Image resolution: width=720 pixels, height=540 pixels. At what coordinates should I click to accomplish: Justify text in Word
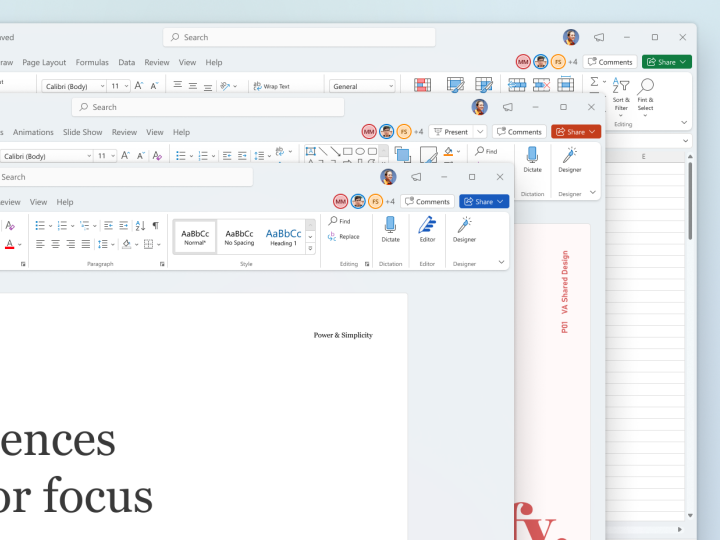86,244
